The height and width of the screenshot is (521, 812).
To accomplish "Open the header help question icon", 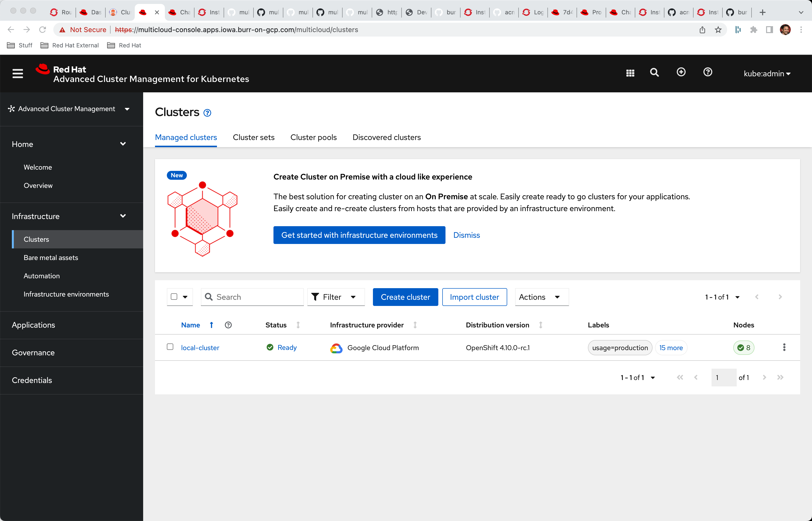I will [x=708, y=72].
